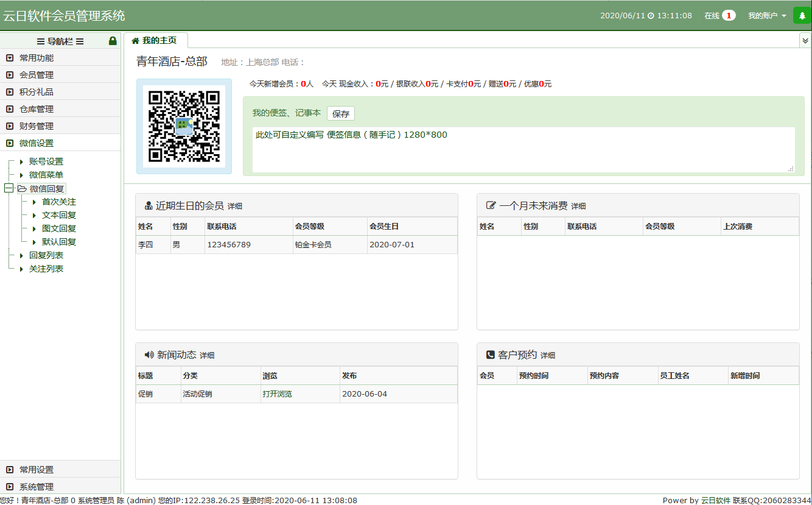Open the green tree notification icon top right
The image size is (812, 505).
[x=802, y=15]
